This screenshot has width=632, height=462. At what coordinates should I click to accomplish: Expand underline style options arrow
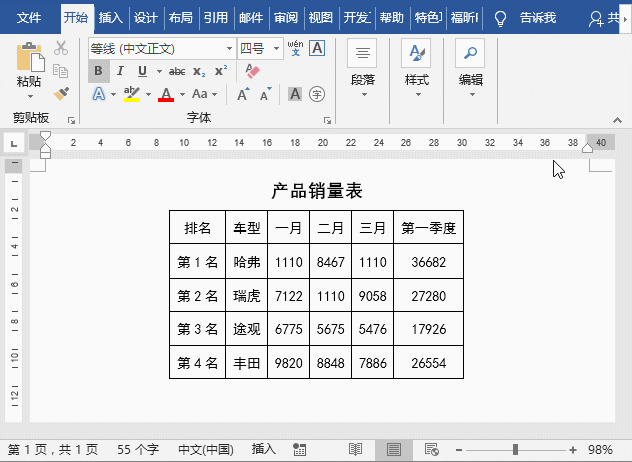(x=159, y=72)
